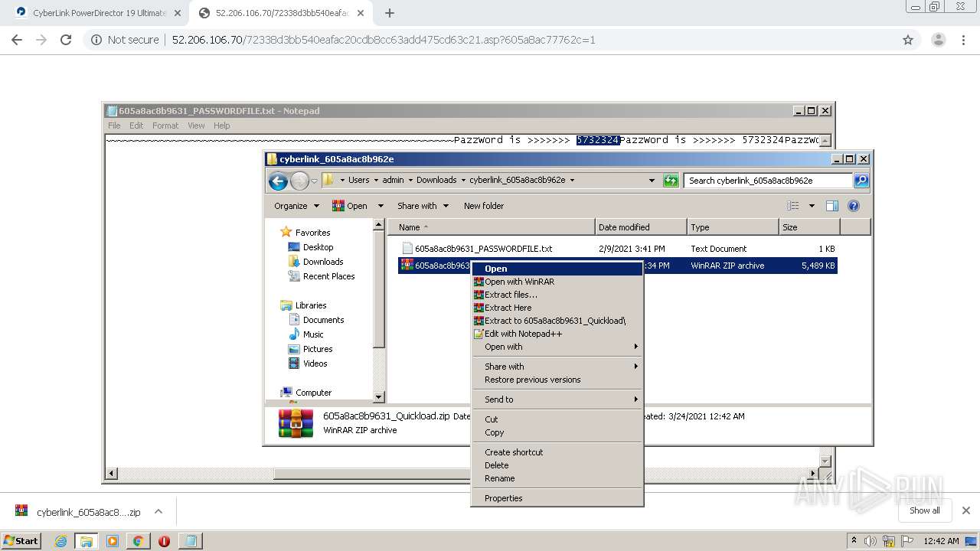Image resolution: width=980 pixels, height=551 pixels.
Task: Click the Explorer back navigation arrow
Action: [278, 181]
